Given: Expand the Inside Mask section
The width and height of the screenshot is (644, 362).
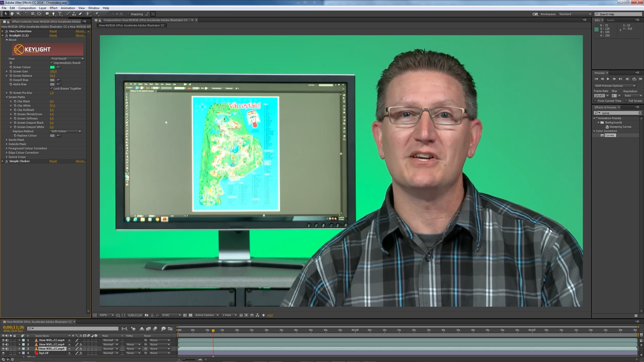Looking at the screenshot, I should 7,140.
